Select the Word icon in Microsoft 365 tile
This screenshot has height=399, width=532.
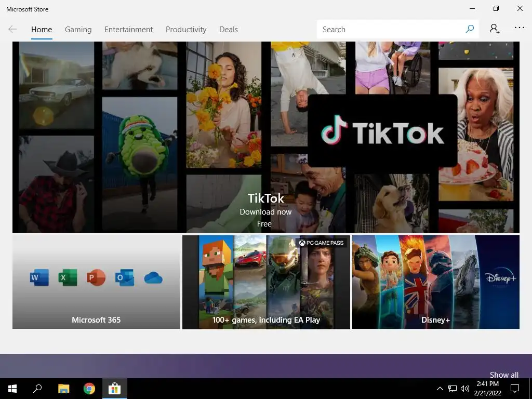coord(39,277)
